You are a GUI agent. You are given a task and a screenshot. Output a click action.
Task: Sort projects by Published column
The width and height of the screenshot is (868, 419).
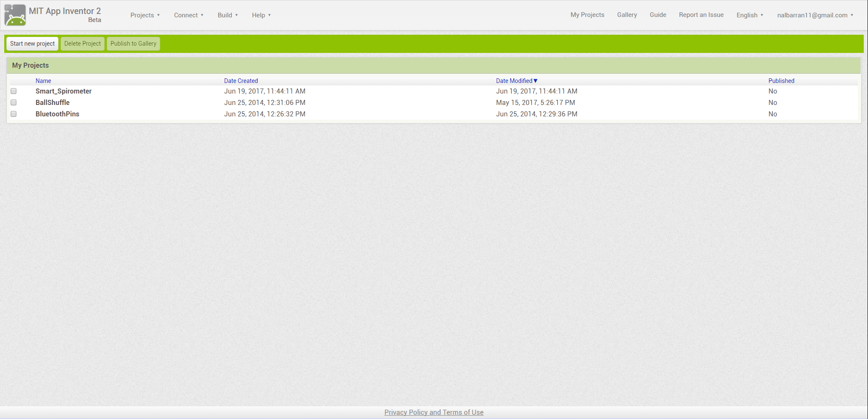(x=781, y=81)
